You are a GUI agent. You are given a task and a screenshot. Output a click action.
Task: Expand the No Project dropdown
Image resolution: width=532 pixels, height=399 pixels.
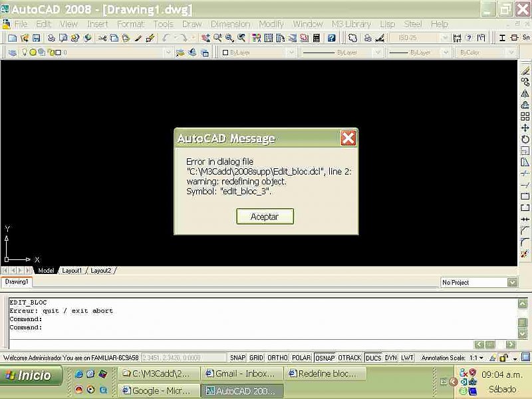click(x=512, y=282)
